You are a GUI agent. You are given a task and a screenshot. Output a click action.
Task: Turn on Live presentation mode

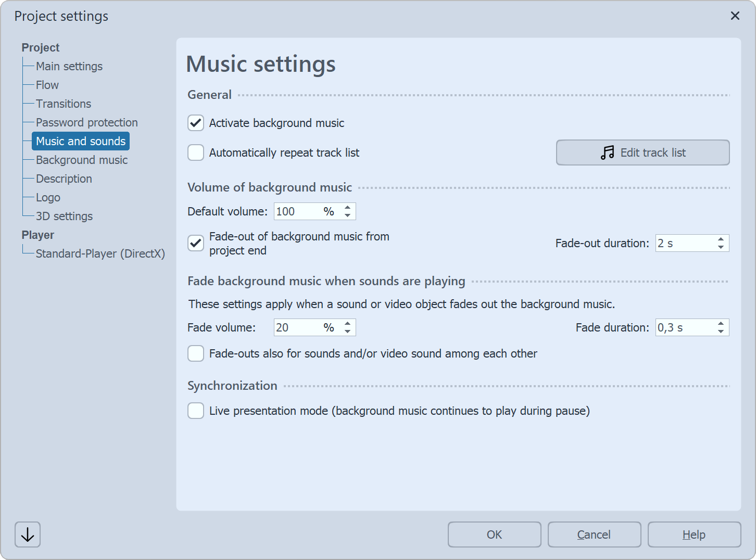click(195, 411)
